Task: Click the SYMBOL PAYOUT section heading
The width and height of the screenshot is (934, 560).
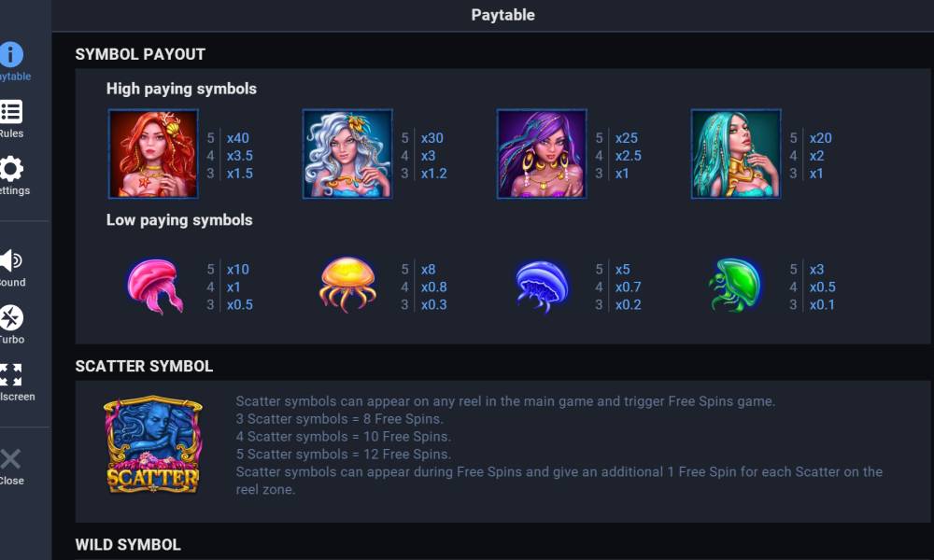Action: 140,54
